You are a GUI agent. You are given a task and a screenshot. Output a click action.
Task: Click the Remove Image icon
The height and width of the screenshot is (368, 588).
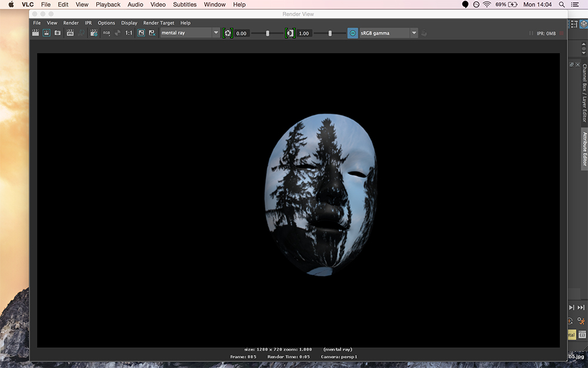[x=152, y=33]
